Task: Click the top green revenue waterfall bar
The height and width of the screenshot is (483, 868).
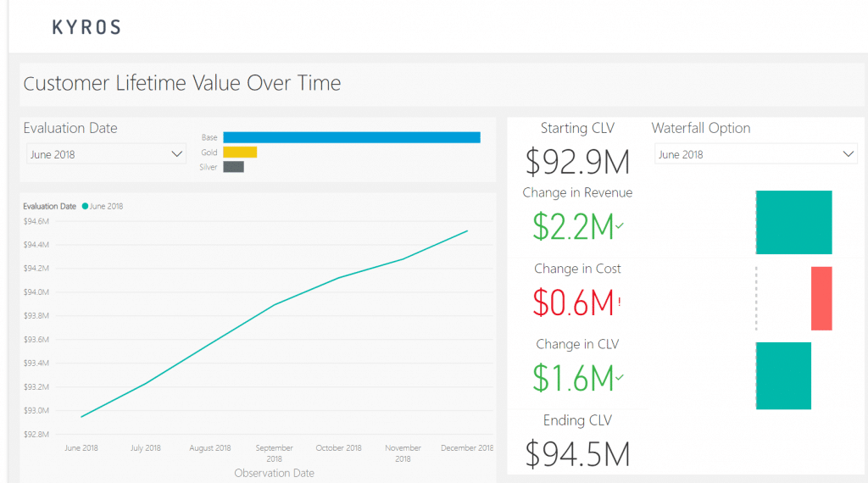Action: click(x=793, y=222)
